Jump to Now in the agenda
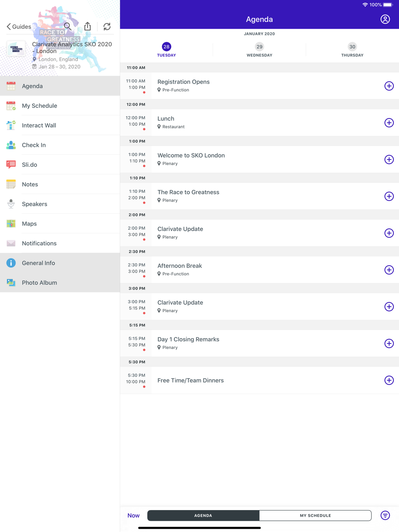 point(133,515)
